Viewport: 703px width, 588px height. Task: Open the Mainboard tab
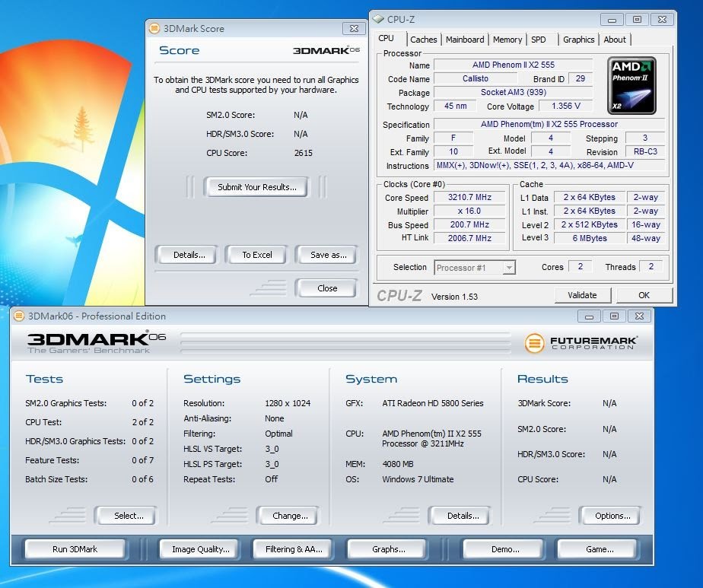click(x=465, y=40)
